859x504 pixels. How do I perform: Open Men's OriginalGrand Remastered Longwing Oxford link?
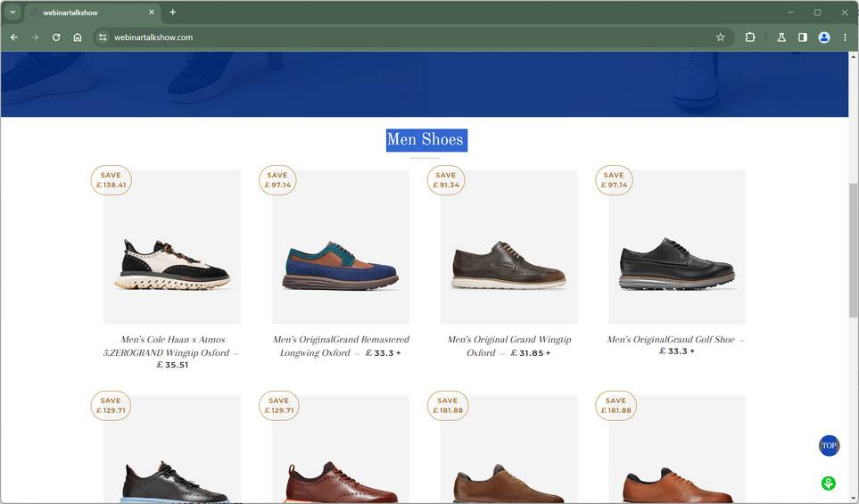click(340, 346)
